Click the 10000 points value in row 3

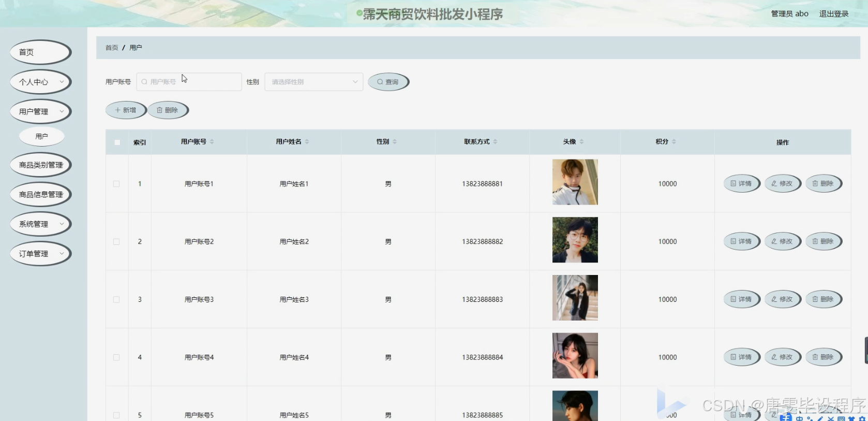(x=667, y=300)
